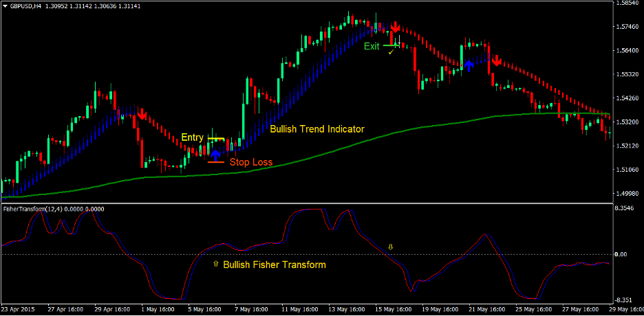Select the yellow checkmark beside Exit label
644x316 pixels.
[390, 52]
